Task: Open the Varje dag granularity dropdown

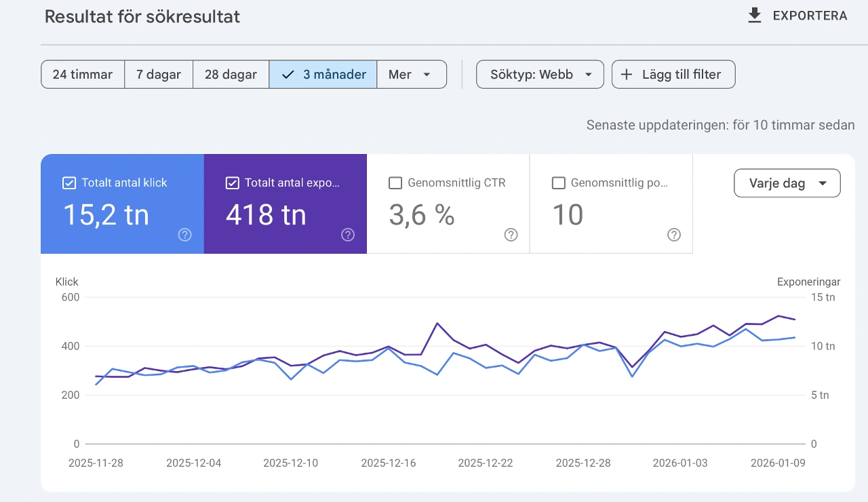Action: [x=787, y=183]
